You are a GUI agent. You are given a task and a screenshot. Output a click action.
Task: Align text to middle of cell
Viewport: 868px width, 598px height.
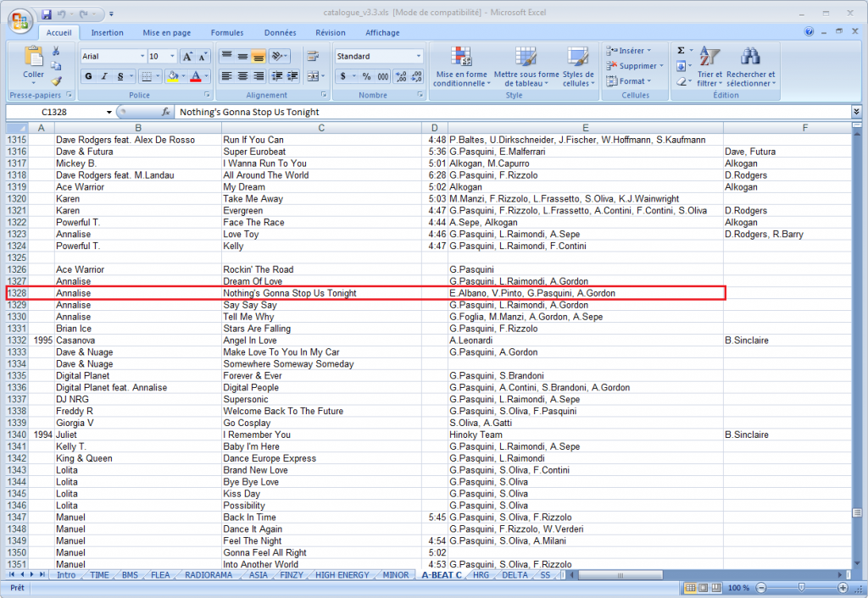[x=242, y=57]
